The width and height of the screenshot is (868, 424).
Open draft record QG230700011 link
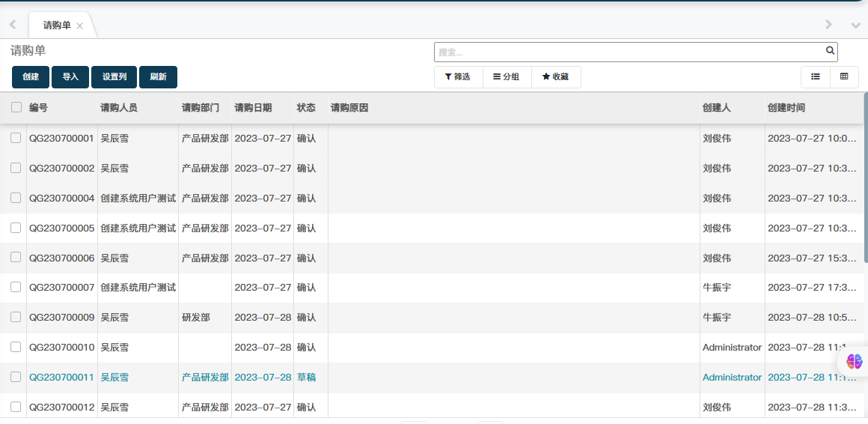(61, 377)
